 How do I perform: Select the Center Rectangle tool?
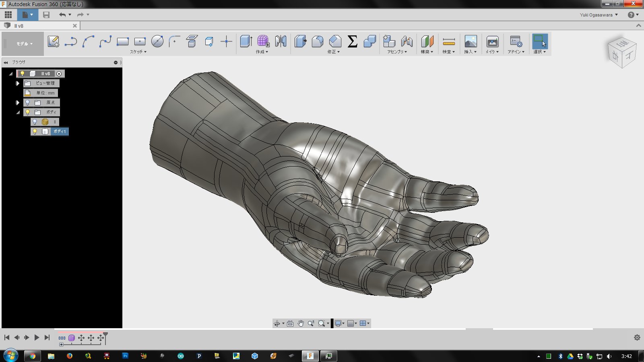point(140,41)
